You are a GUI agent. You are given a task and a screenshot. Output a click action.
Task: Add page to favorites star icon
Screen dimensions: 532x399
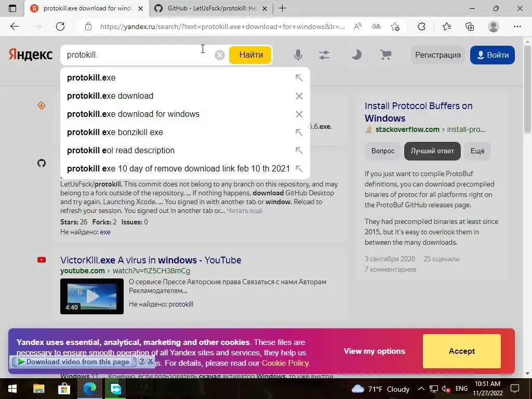click(395, 26)
